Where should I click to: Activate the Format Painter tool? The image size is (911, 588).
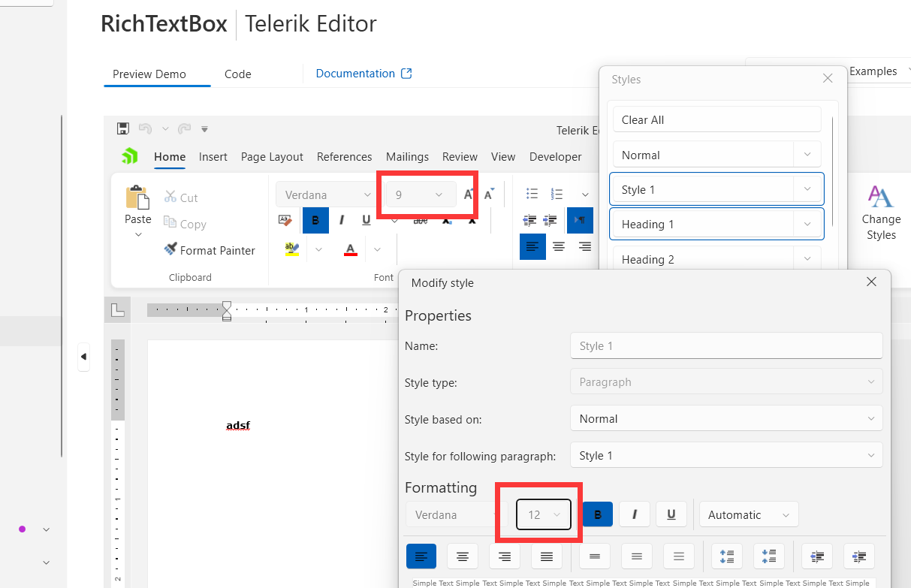[210, 250]
